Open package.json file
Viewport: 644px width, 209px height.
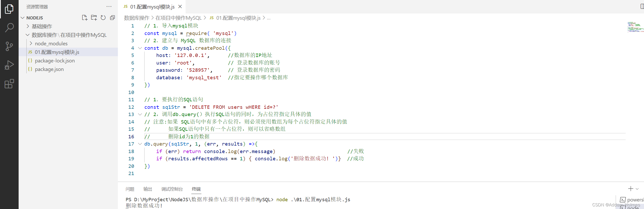(x=68, y=69)
